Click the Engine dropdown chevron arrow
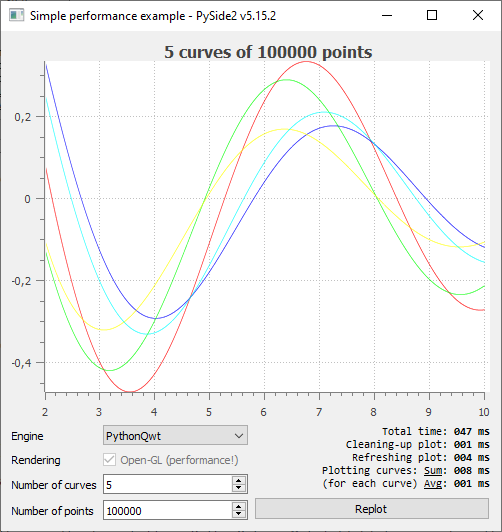Viewport: 502px width, 532px height. [x=239, y=436]
